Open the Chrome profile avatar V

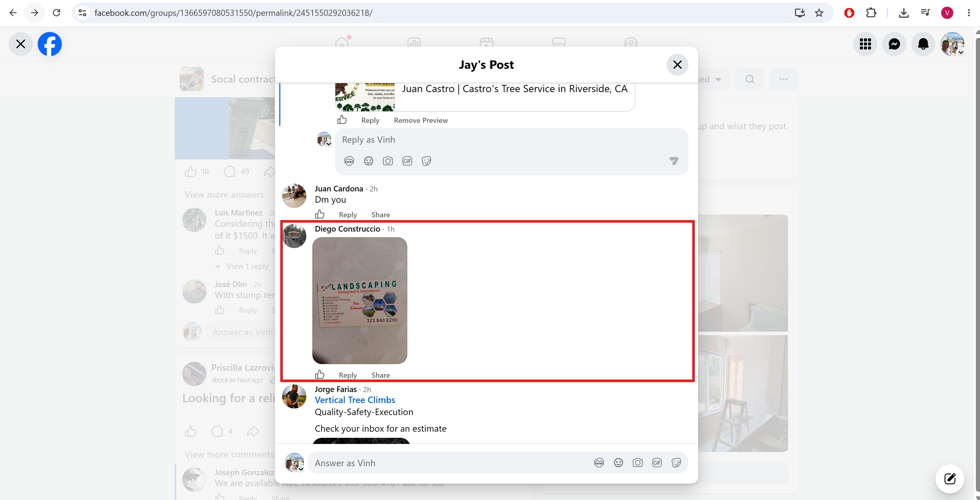(947, 13)
